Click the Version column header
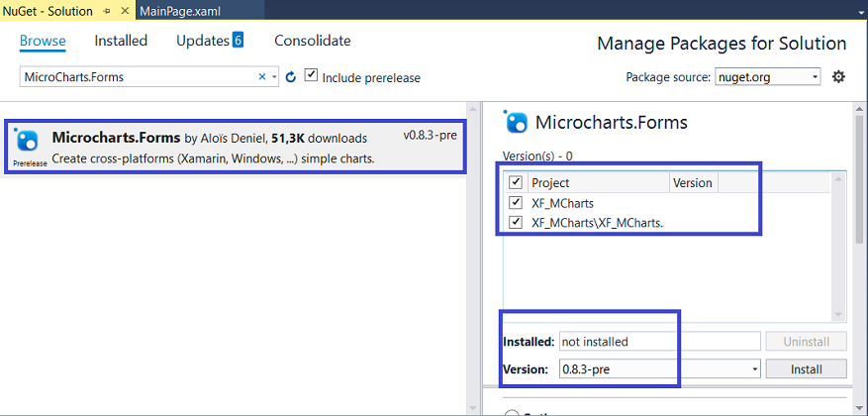The height and width of the screenshot is (416, 868). pyautogui.click(x=692, y=182)
